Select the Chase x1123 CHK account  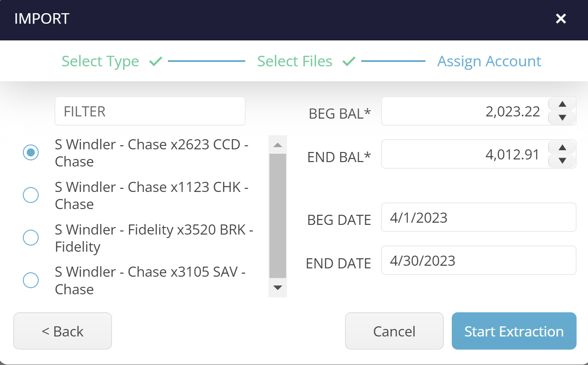point(31,195)
